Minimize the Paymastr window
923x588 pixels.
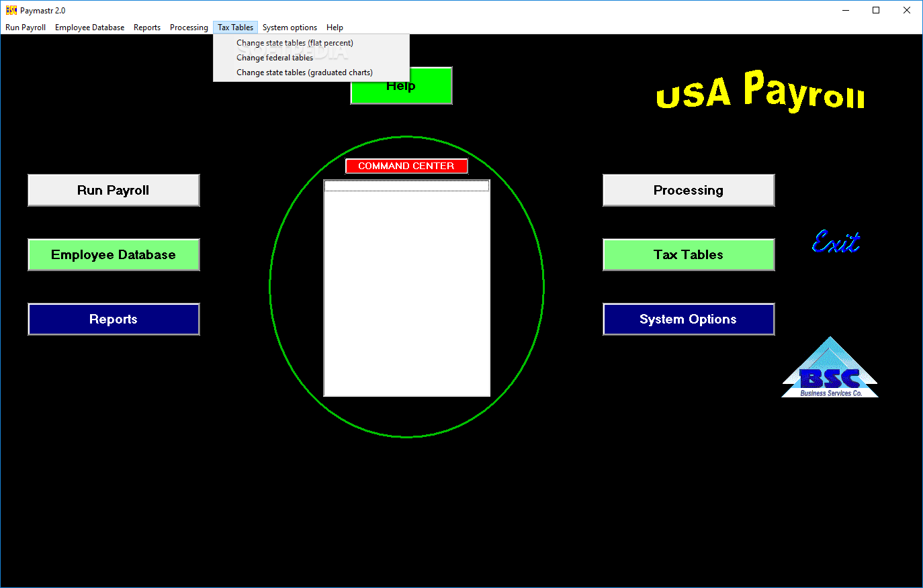click(x=846, y=10)
